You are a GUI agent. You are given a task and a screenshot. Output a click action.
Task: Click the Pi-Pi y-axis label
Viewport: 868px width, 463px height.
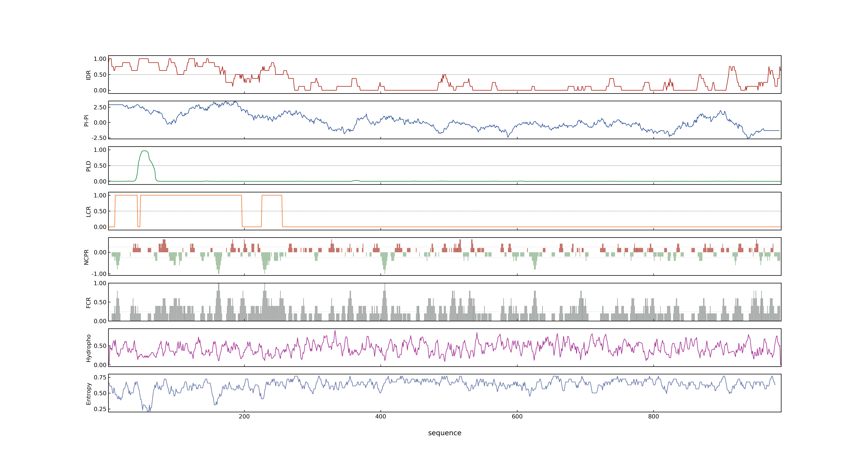click(86, 120)
